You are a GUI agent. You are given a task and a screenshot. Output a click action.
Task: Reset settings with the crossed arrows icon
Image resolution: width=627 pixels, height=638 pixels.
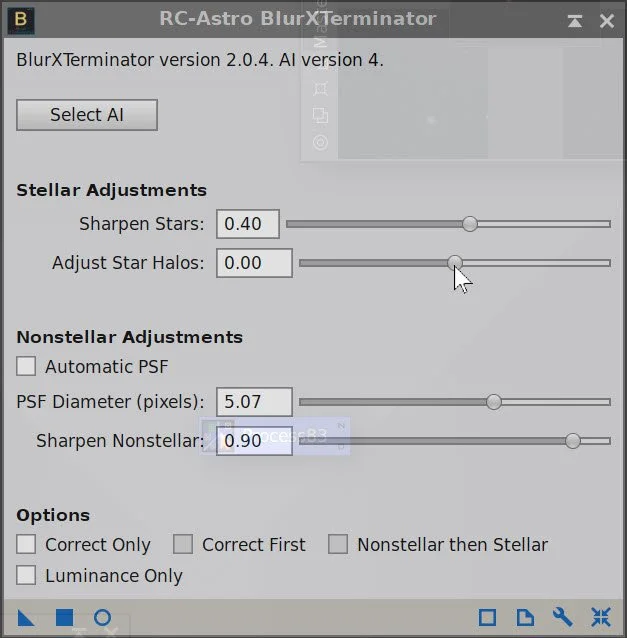pos(601,617)
